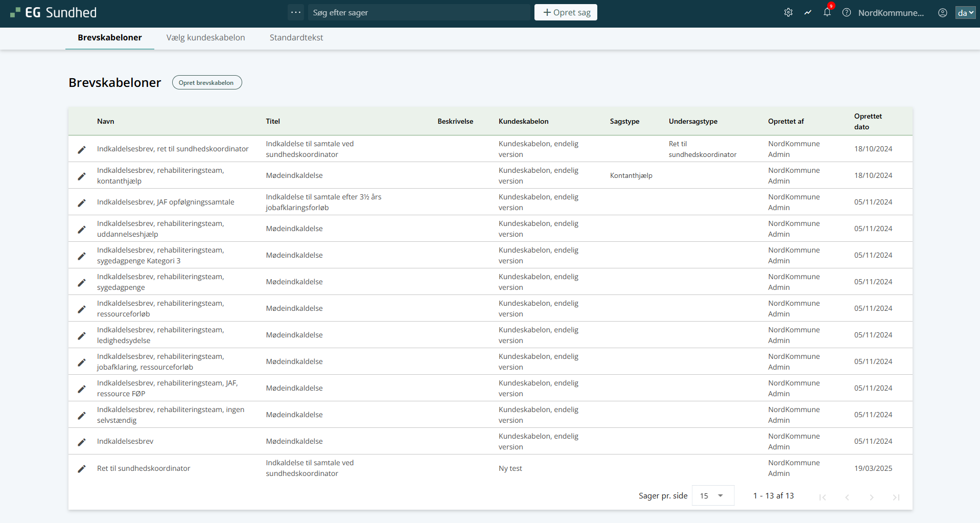Expand the 'Sager pr. side' dropdown

(x=712, y=496)
